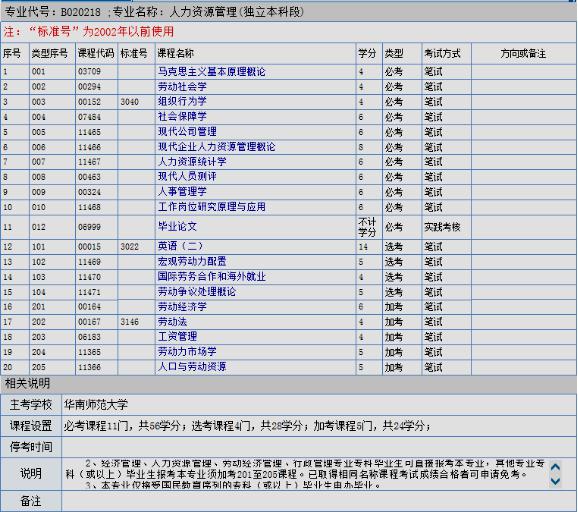Open the 人口与劳动资源 course link
This screenshot has width=578, height=512.
192,367
